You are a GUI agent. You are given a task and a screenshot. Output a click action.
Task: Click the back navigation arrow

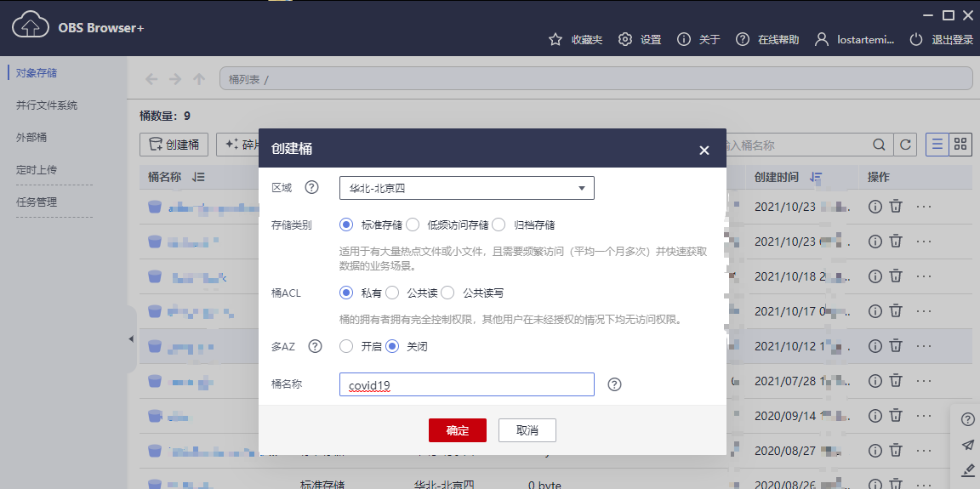[151, 79]
